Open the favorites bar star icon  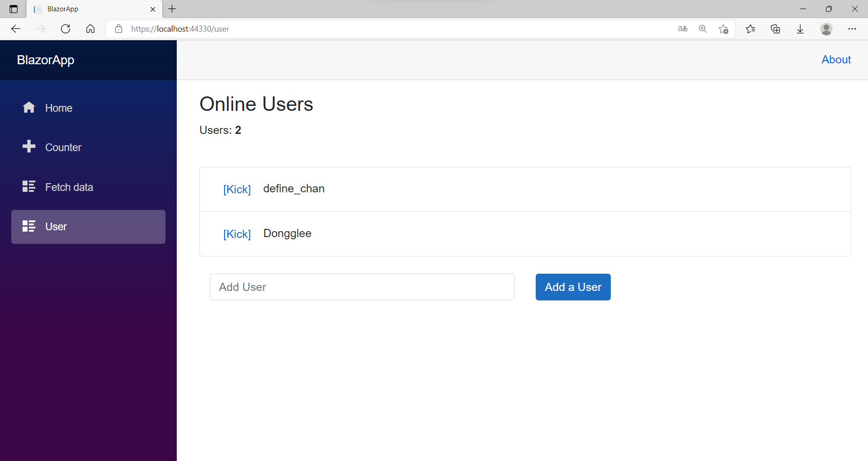[750, 29]
